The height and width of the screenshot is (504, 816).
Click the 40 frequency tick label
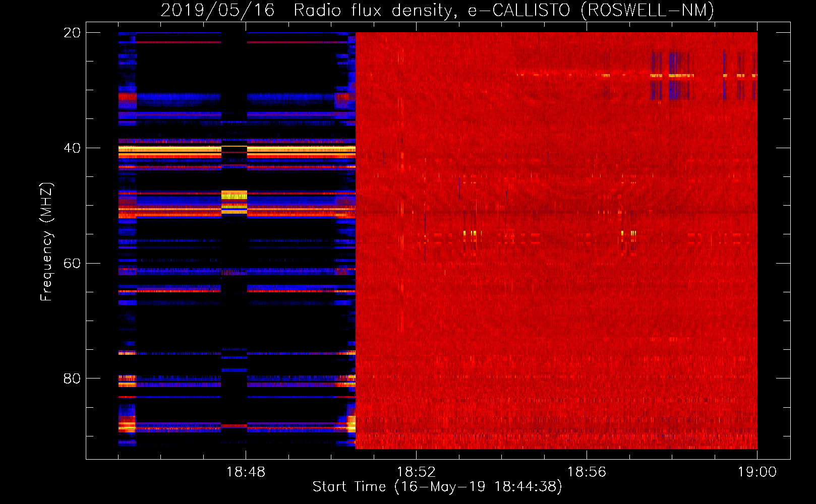72,148
